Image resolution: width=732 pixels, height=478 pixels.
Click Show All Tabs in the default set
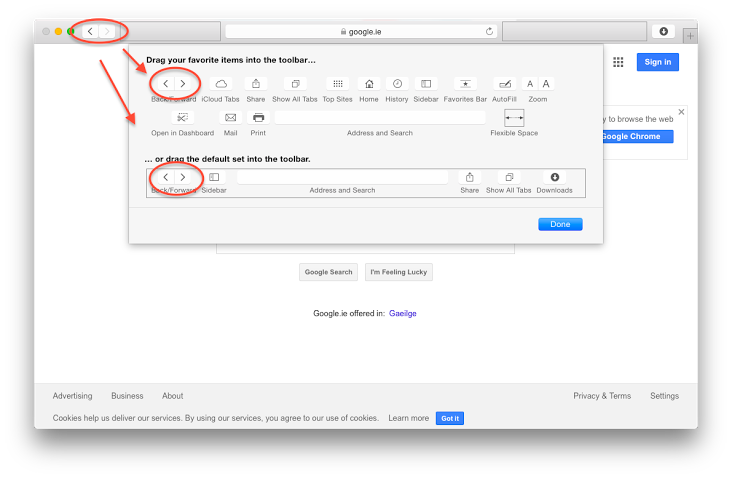pos(509,177)
